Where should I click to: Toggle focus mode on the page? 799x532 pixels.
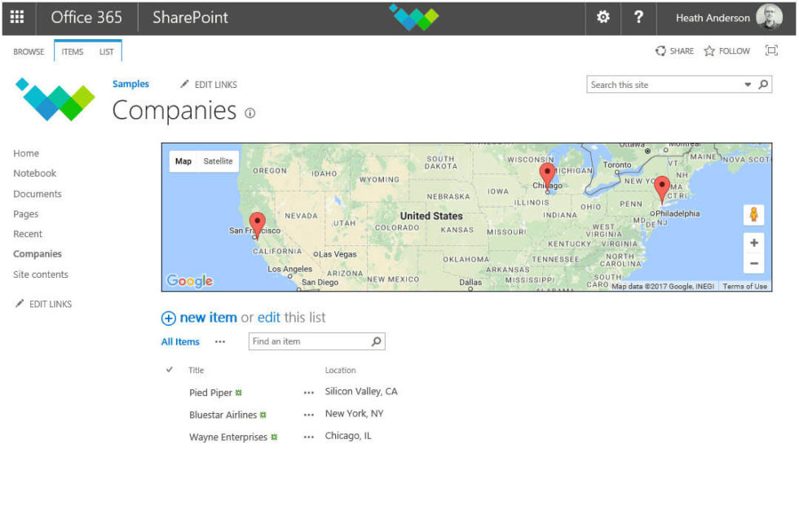(770, 51)
